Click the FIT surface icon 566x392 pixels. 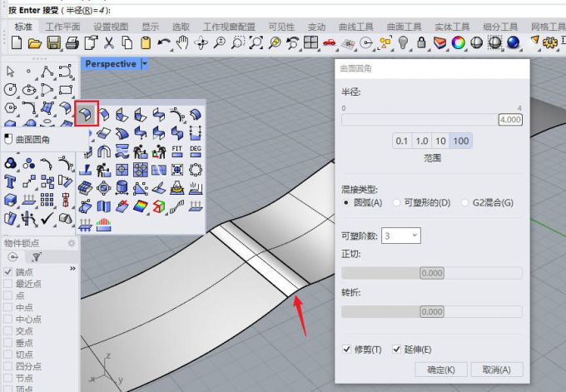click(176, 151)
